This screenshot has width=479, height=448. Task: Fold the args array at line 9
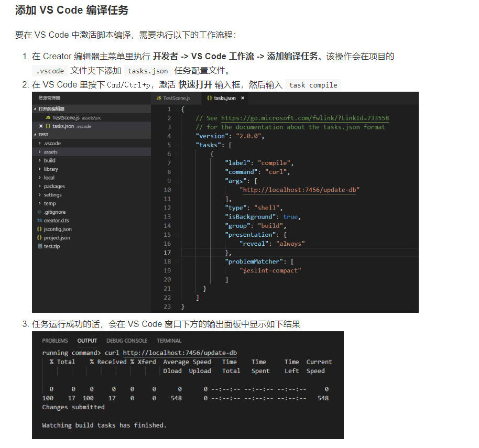[177, 181]
